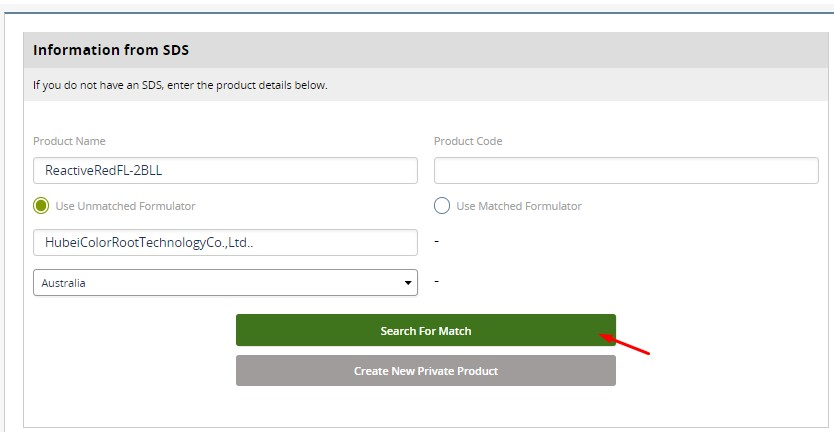
Task: Select the Use Unmatched Formulator radio button
Action: coord(41,206)
